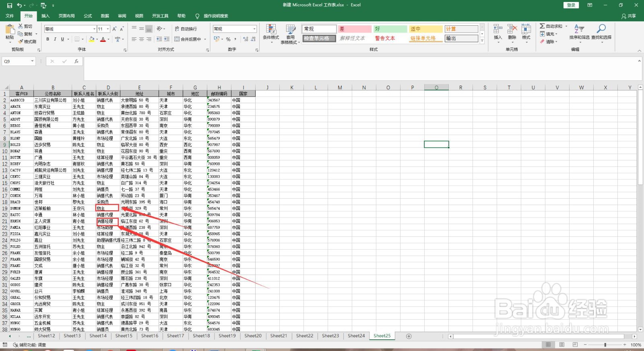Toggle align right
This screenshot has height=351, width=644.
click(x=149, y=39)
